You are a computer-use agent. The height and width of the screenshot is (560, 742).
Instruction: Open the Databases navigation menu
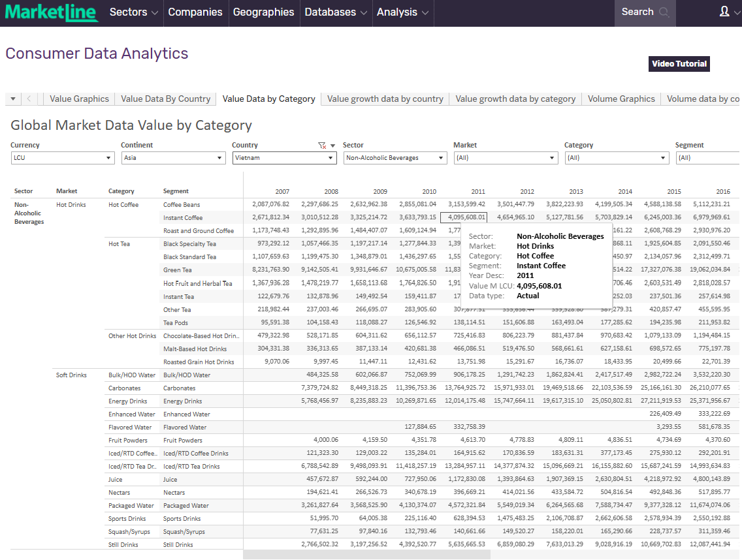coord(336,12)
